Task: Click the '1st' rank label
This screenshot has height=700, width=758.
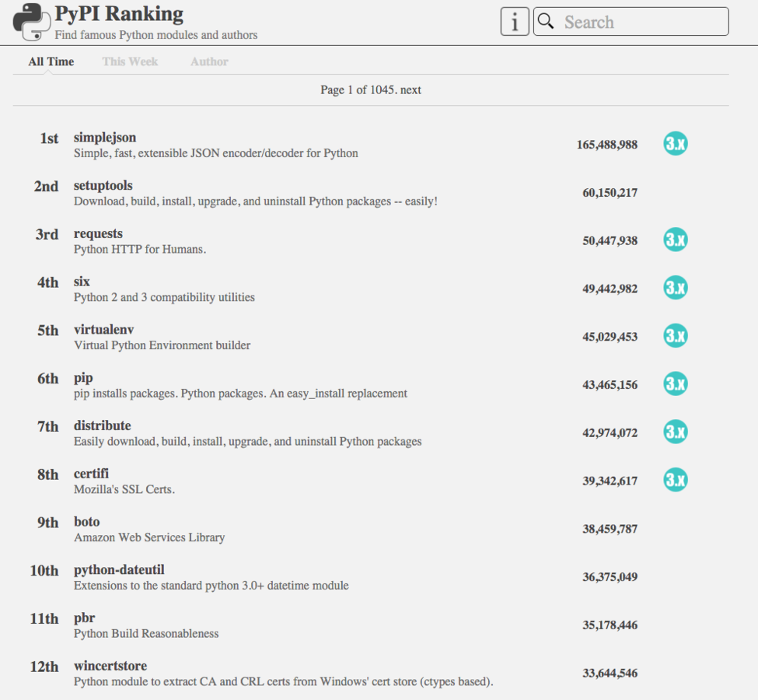Action: [x=49, y=138]
